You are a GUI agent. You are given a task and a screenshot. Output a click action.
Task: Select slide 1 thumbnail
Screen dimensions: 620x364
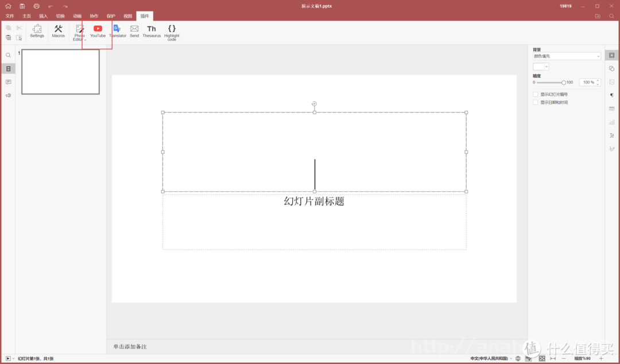(x=60, y=72)
